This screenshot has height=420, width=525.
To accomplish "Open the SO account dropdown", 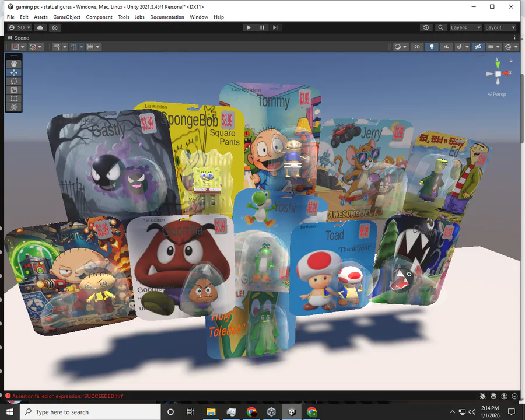I will click(x=20, y=27).
